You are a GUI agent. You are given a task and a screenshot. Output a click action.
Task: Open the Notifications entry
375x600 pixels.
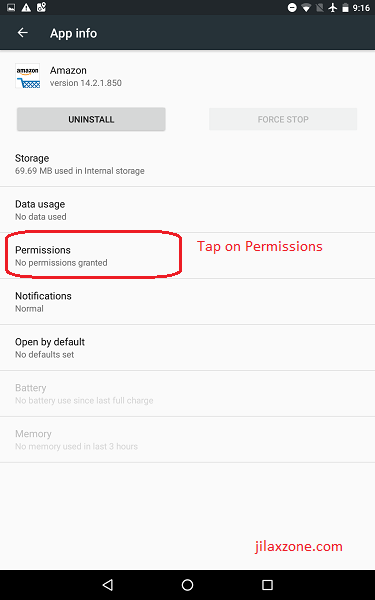(188, 302)
